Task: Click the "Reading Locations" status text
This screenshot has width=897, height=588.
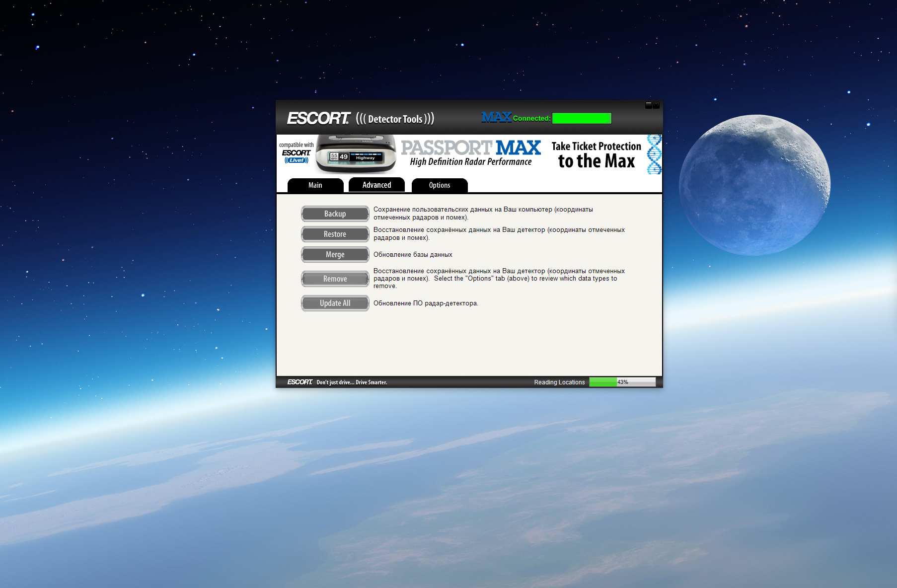Action: [559, 382]
